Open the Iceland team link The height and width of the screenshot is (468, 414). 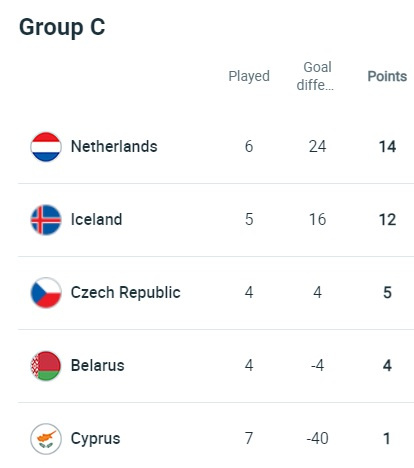tap(96, 220)
